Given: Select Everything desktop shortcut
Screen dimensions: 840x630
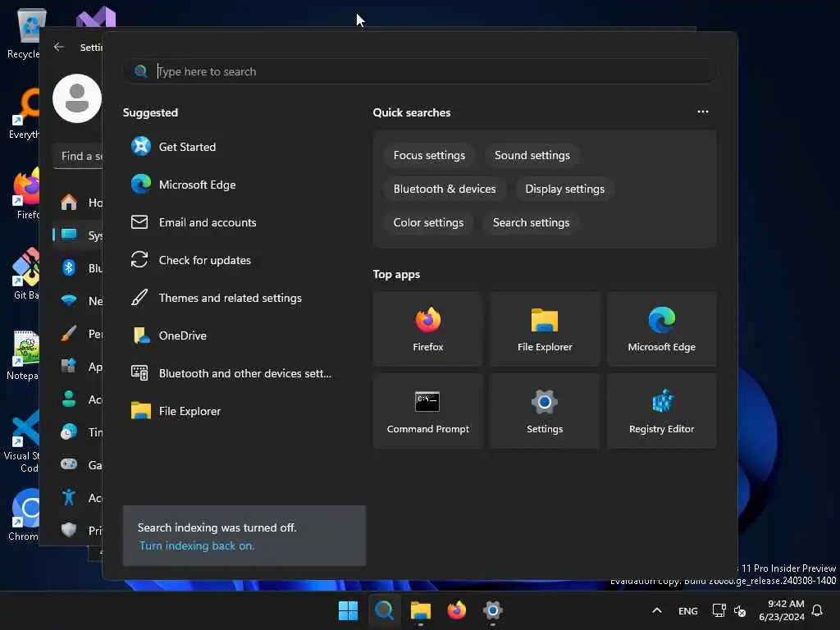Looking at the screenshot, I should (x=22, y=113).
